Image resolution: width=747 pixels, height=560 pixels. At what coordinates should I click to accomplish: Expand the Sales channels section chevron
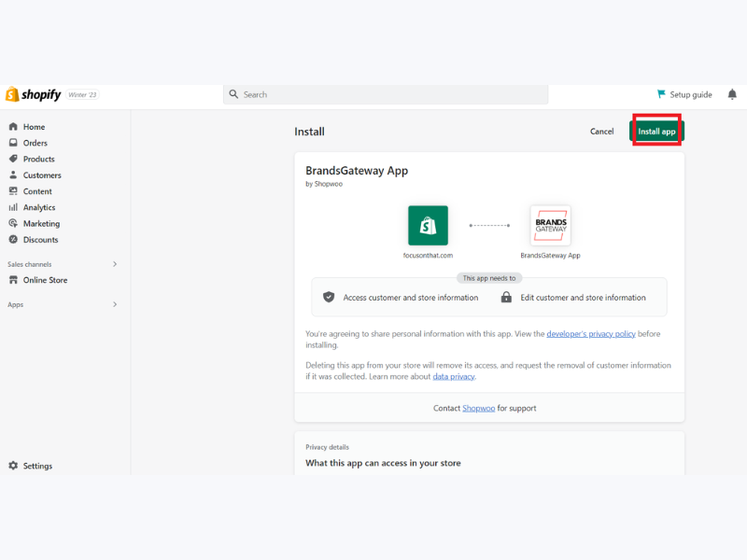[115, 264]
